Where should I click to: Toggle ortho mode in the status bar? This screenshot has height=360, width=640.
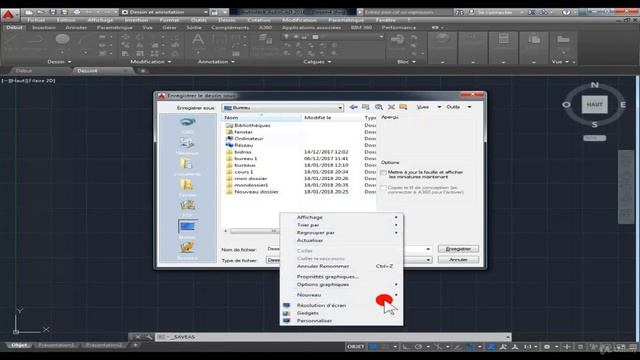406,347
